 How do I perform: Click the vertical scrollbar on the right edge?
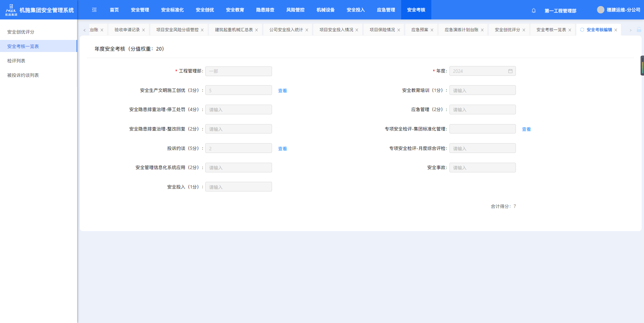click(x=642, y=65)
